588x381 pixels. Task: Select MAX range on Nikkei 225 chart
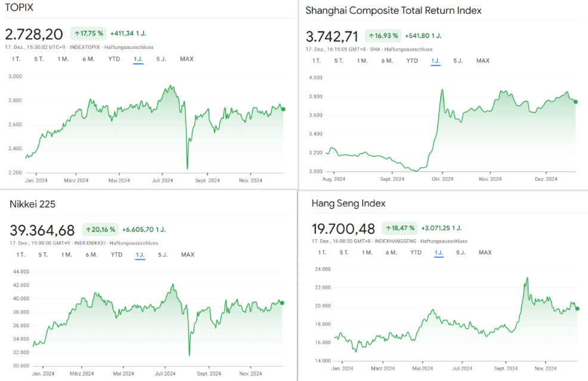coord(188,255)
